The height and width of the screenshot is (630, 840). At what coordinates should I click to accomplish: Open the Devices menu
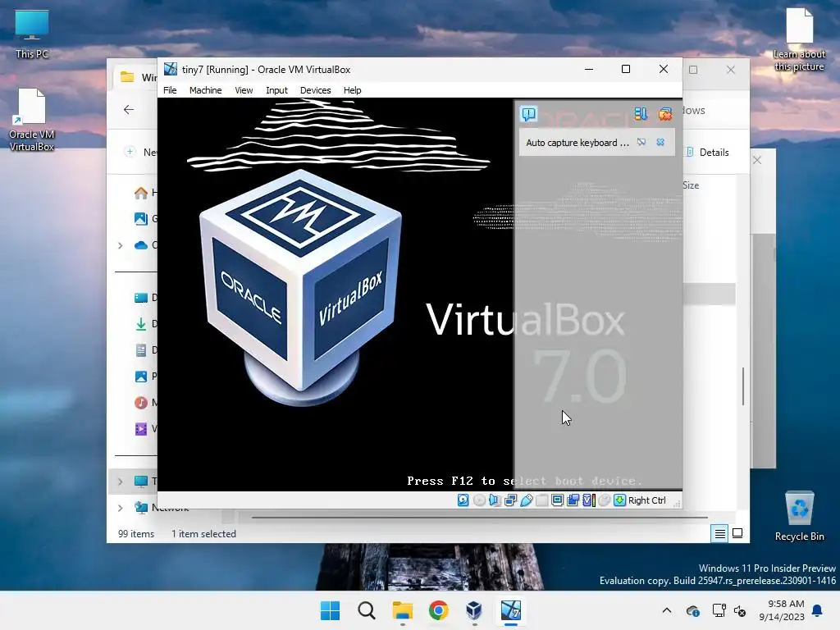click(316, 90)
